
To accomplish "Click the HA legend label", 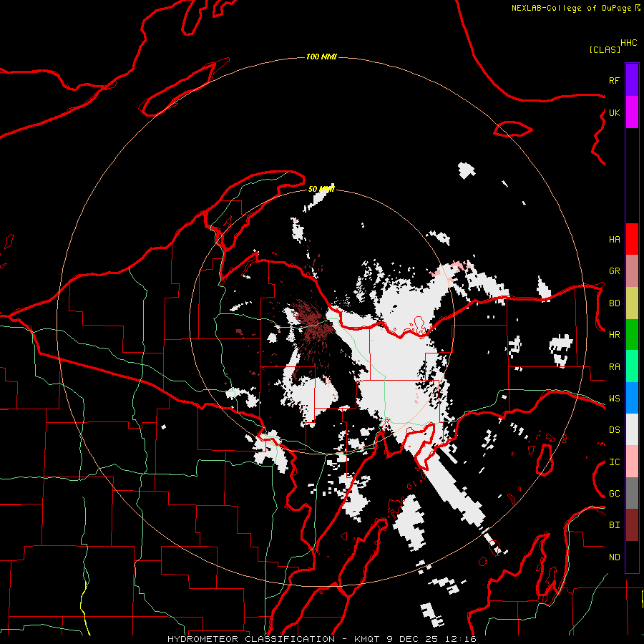I will (x=614, y=239).
